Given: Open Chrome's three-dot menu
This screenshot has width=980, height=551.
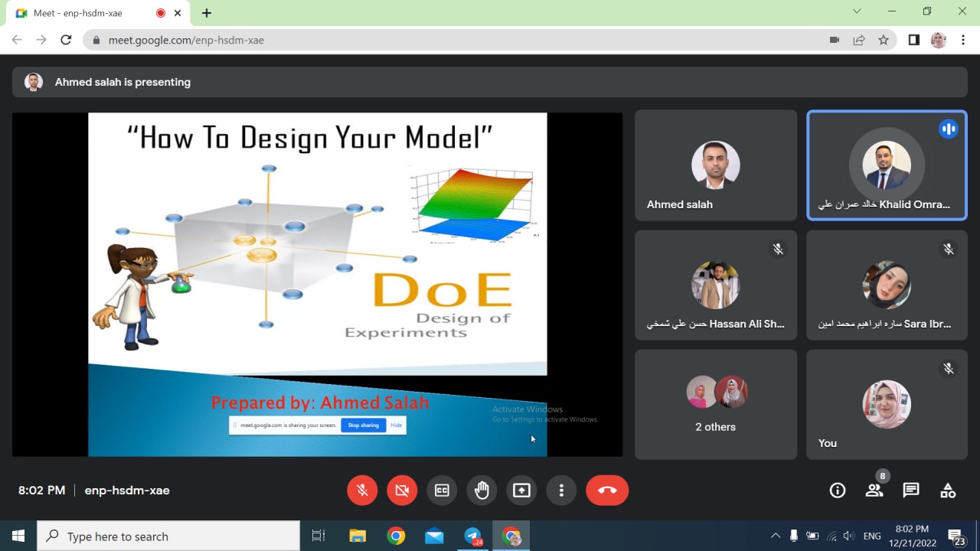Looking at the screenshot, I should click(963, 39).
